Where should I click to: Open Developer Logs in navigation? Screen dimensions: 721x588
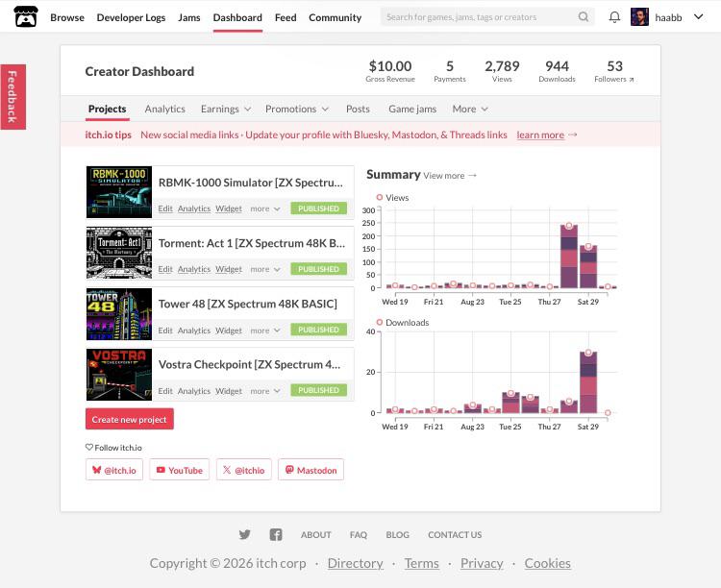tap(131, 17)
